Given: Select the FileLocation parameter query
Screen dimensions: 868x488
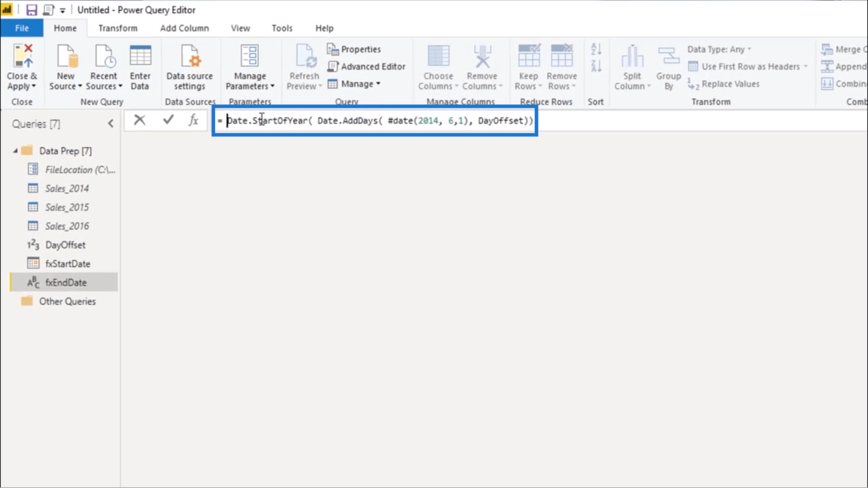Looking at the screenshot, I should click(x=71, y=169).
